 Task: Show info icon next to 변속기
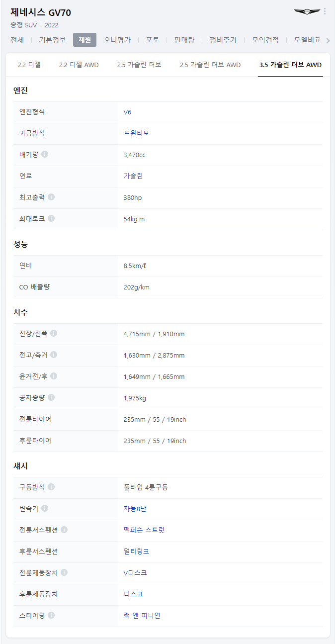(45, 508)
